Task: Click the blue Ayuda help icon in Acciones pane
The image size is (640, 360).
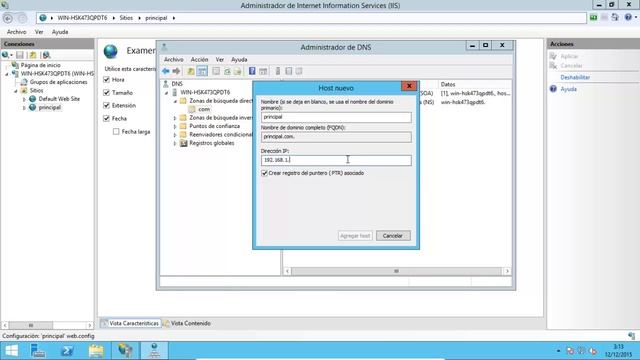Action: pos(553,89)
